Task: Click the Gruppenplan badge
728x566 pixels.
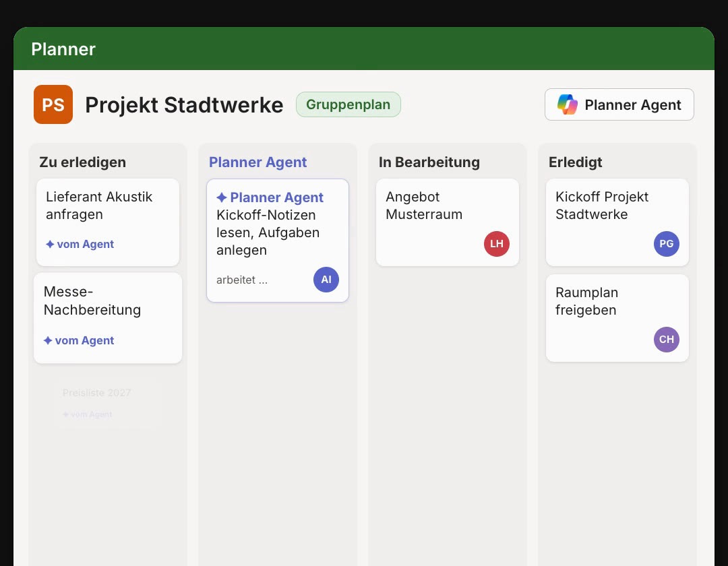Action: (348, 104)
